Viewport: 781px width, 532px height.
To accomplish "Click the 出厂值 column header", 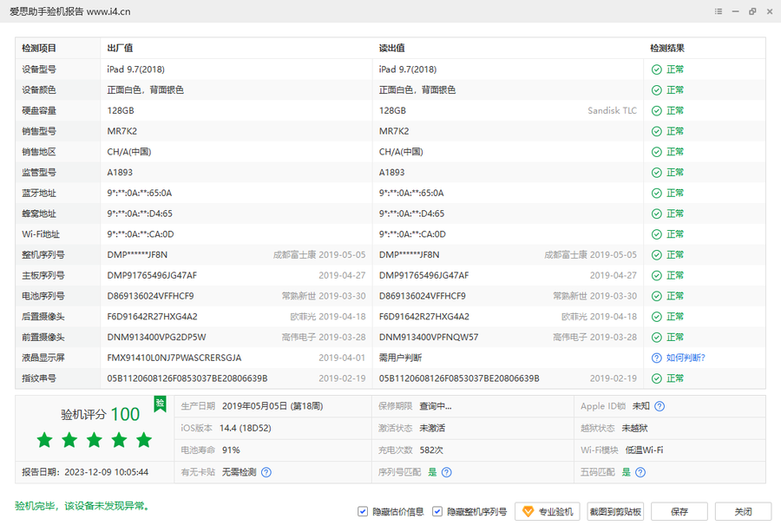I will tap(120, 49).
